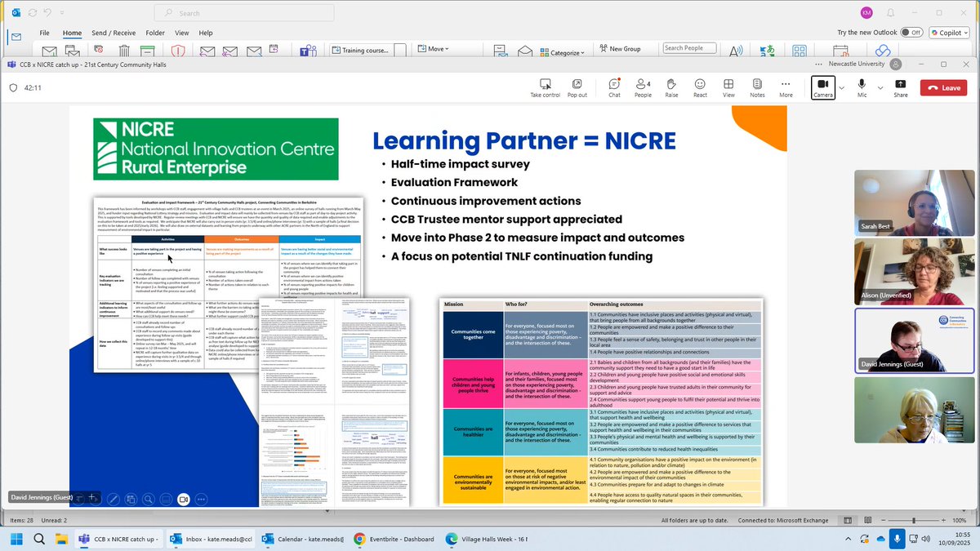Open meeting Notes

tap(757, 88)
